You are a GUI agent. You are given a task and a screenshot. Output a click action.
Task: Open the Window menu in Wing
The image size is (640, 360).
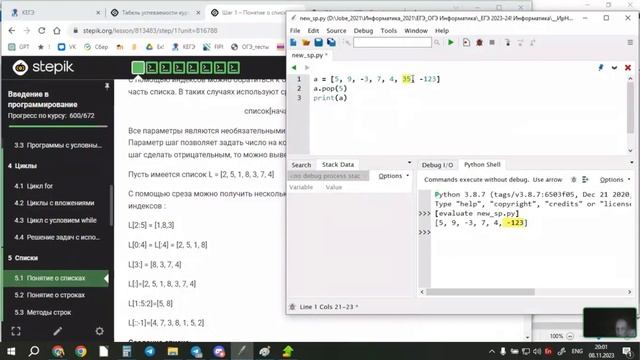pos(416,31)
